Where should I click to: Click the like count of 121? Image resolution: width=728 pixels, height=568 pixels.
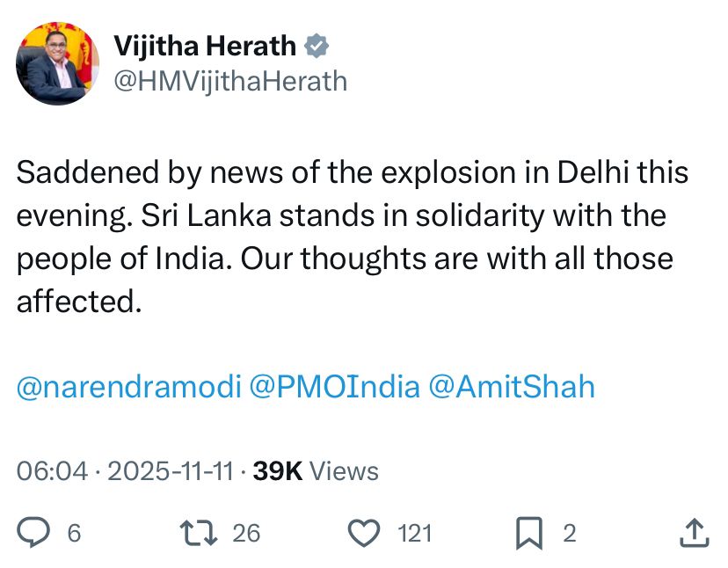coord(414,533)
